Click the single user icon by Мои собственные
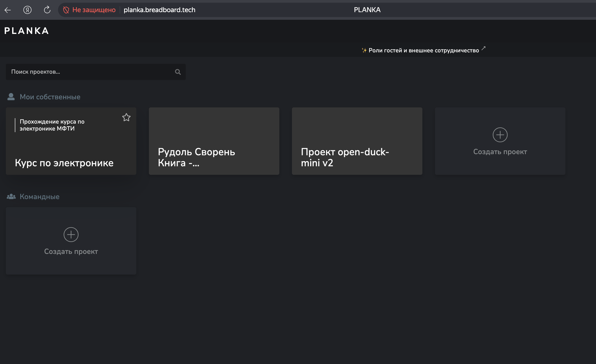This screenshot has width=596, height=364. point(11,97)
